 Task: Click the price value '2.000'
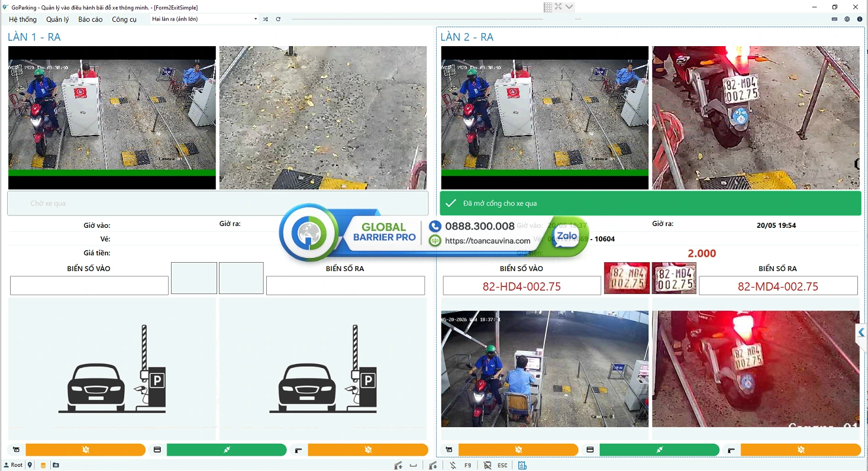702,253
